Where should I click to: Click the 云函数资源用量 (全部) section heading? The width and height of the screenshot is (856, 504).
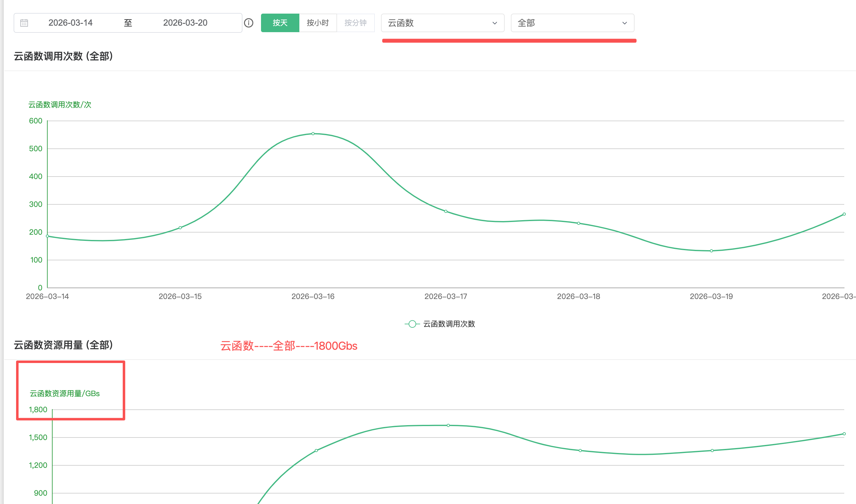point(63,345)
